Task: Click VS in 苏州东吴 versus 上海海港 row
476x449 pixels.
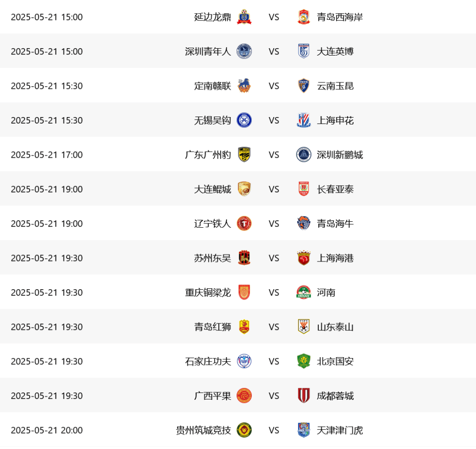Action: [274, 258]
